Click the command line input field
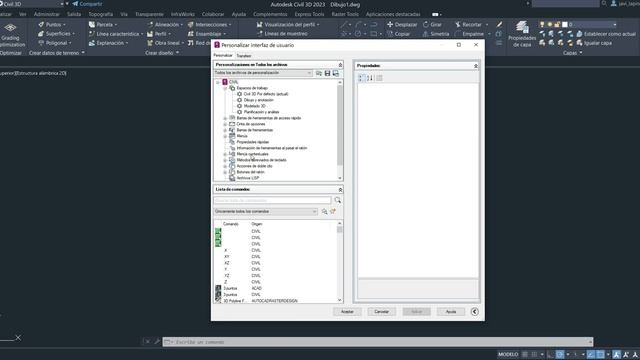 click(x=378, y=342)
